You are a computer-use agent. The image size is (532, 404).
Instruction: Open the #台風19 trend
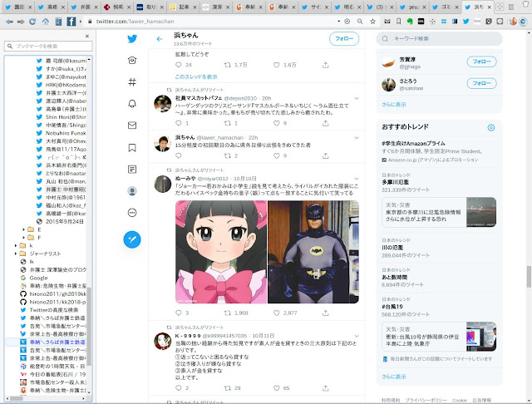pyautogui.click(x=392, y=307)
